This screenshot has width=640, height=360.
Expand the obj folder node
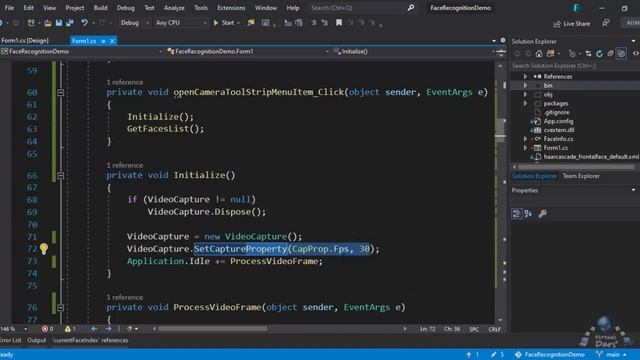(525, 94)
